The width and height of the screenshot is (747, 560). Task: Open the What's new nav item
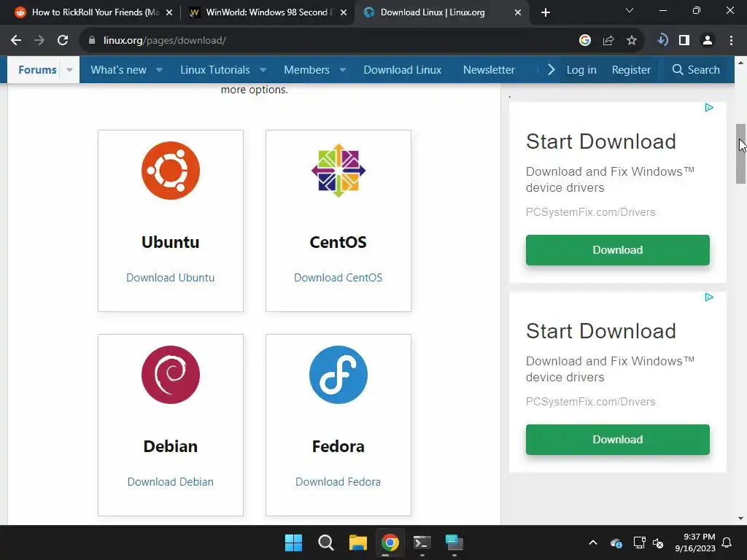tap(119, 70)
